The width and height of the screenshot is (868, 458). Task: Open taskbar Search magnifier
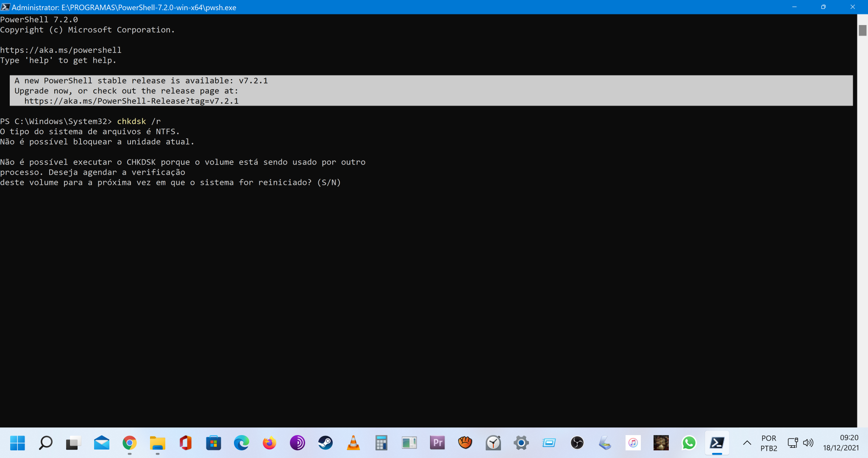click(x=45, y=443)
